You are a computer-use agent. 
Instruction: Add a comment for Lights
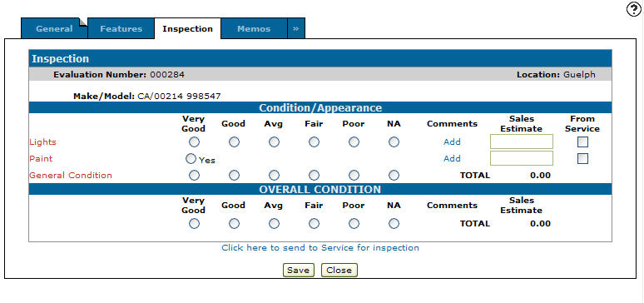[452, 142]
